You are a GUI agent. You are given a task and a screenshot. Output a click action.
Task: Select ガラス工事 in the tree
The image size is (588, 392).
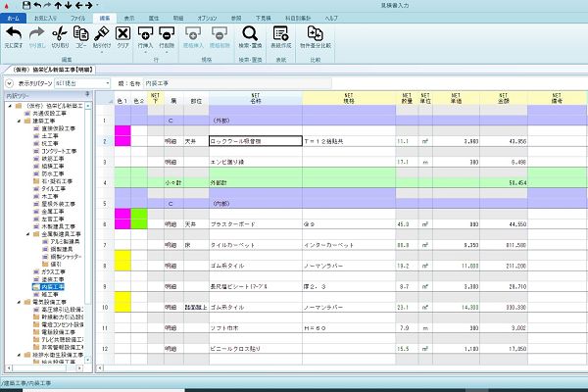pyautogui.click(x=53, y=271)
